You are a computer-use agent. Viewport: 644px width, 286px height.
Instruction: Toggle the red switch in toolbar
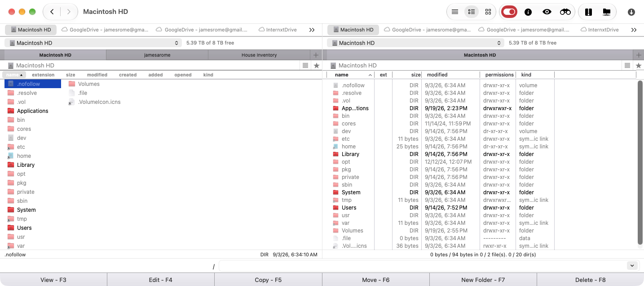pyautogui.click(x=509, y=12)
